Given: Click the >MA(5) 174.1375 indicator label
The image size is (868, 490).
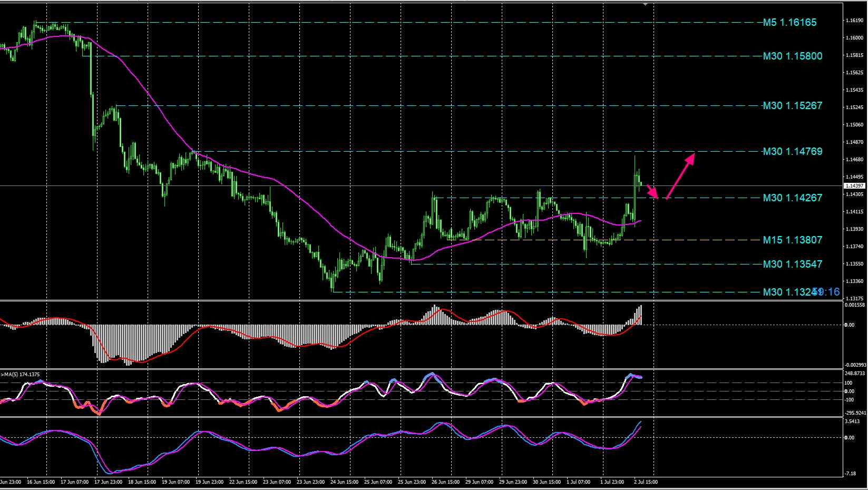Looking at the screenshot, I should point(21,375).
